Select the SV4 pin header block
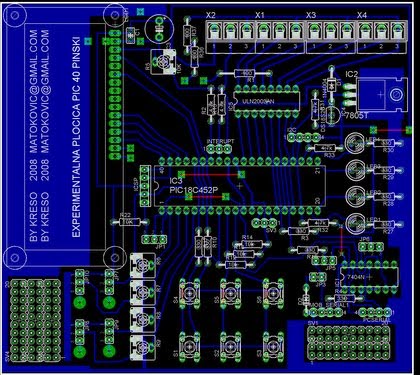Viewport: 420px width, 375px height. (35, 320)
